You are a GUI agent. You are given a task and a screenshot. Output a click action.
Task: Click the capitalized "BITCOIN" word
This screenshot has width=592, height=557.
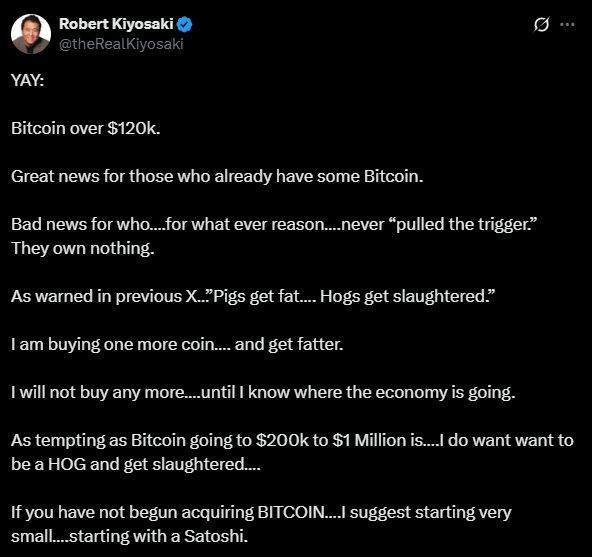pyautogui.click(x=291, y=512)
